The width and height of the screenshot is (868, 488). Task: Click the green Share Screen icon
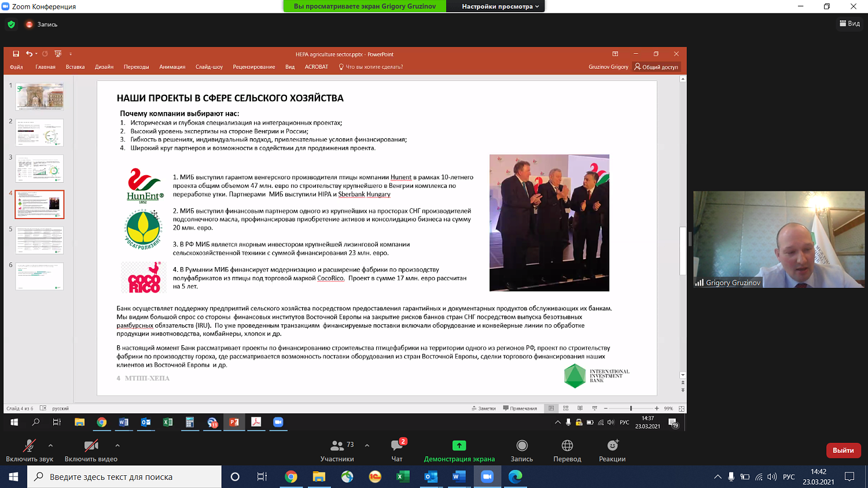click(x=459, y=446)
